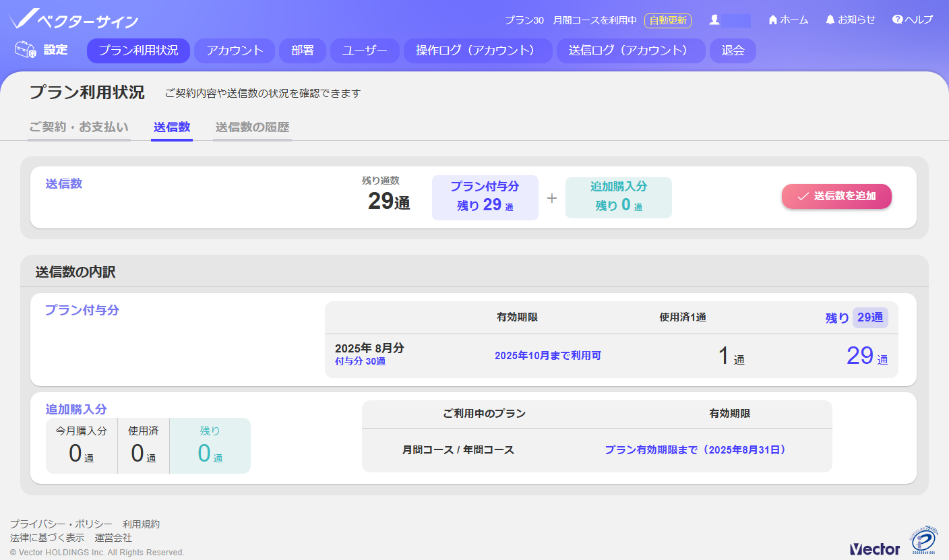Screen dimensions: 949x560
Task: Open the アカウント menu tab
Action: 235,51
